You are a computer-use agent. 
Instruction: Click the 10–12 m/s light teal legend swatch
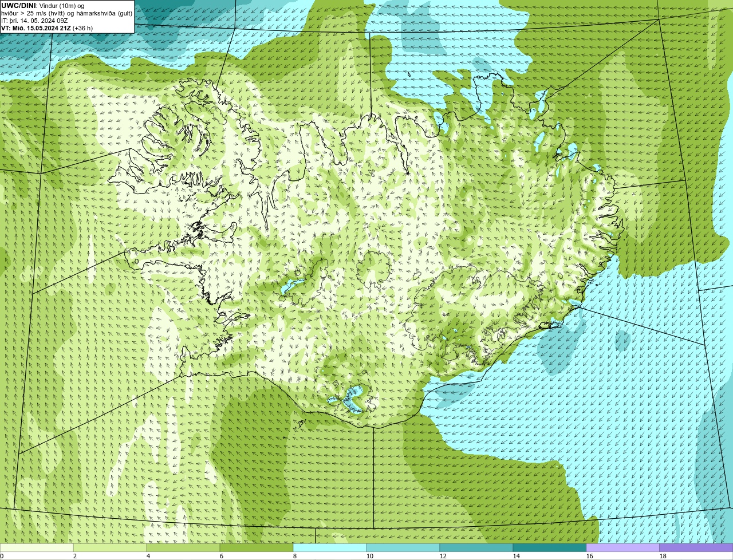tap(403, 547)
